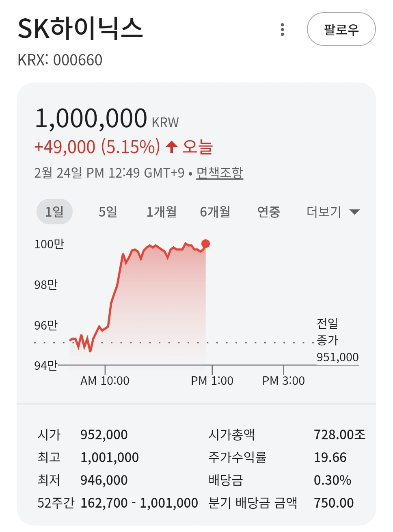This screenshot has height=532, width=393.
Task: Click the SK하이닉스 stock title
Action: [80, 28]
